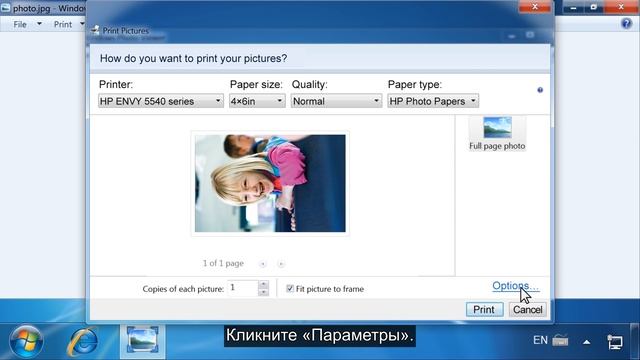Open the Options... link
640x360 pixels.
click(x=516, y=286)
